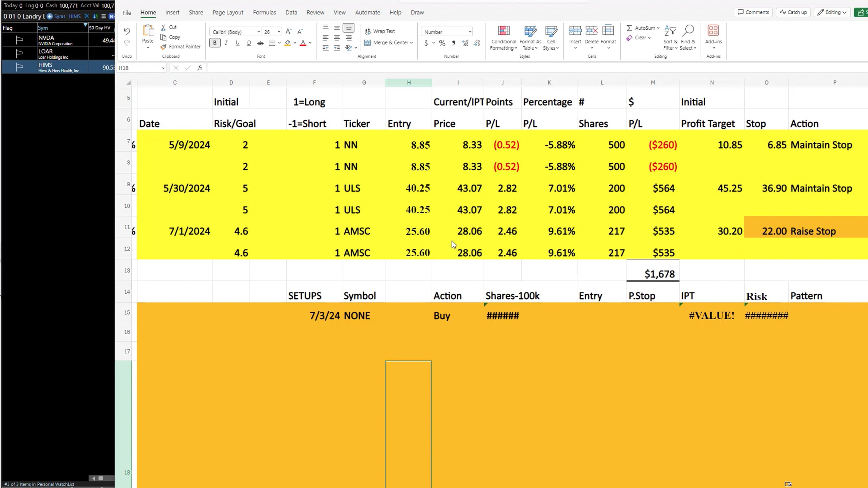Expand the Name Box H18 dropdown
This screenshot has width=868, height=488.
(163, 68)
